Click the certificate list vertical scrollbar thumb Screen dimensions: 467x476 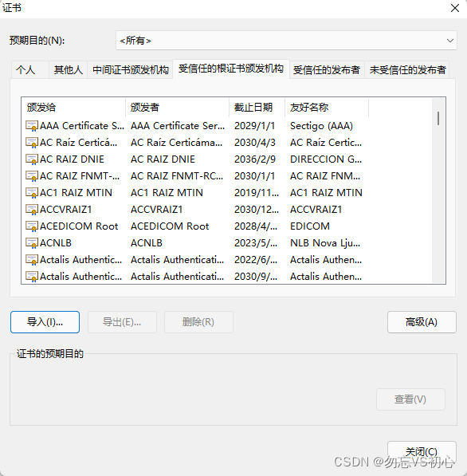pyautogui.click(x=438, y=118)
